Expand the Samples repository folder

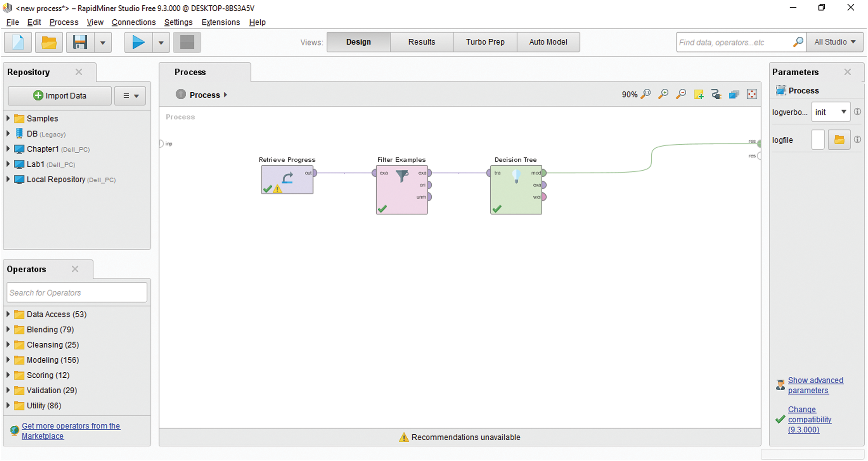coord(8,118)
